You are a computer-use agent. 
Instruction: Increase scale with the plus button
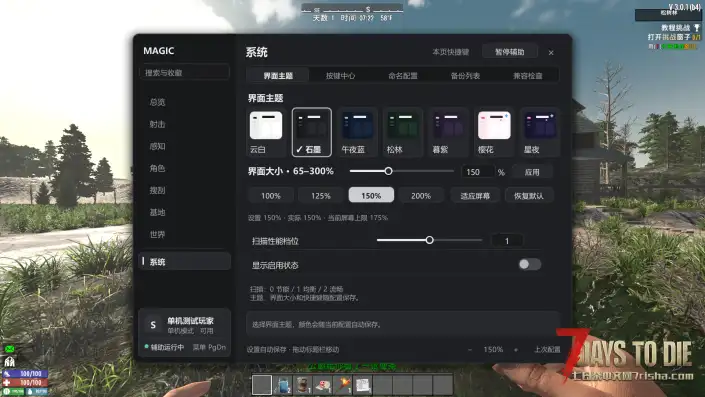click(x=516, y=349)
